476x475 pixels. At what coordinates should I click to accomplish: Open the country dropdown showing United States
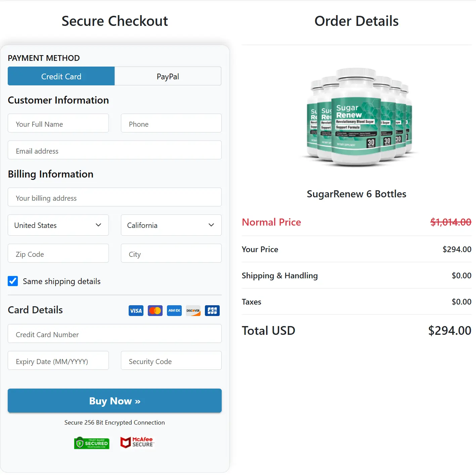58,225
